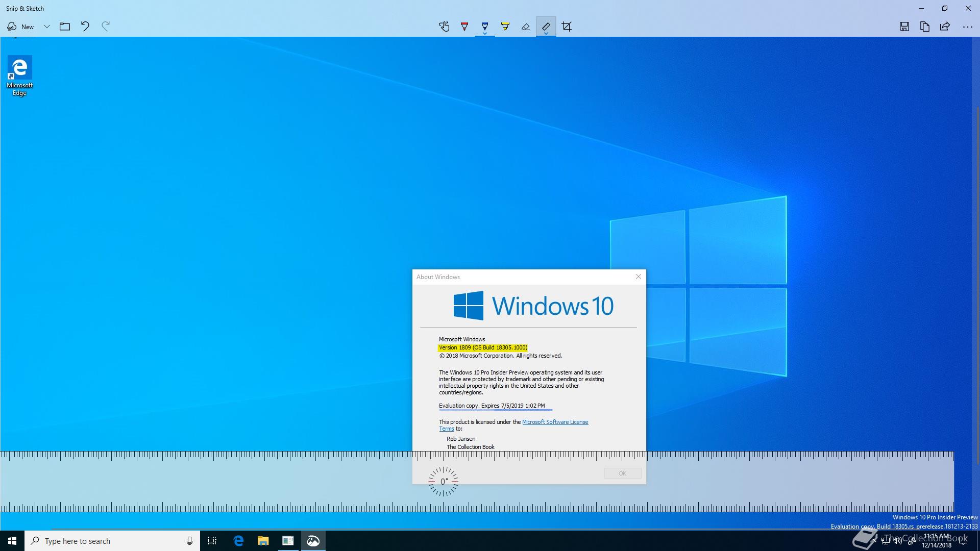Save the snip with floppy icon
The height and width of the screenshot is (551, 980).
pyautogui.click(x=904, y=27)
